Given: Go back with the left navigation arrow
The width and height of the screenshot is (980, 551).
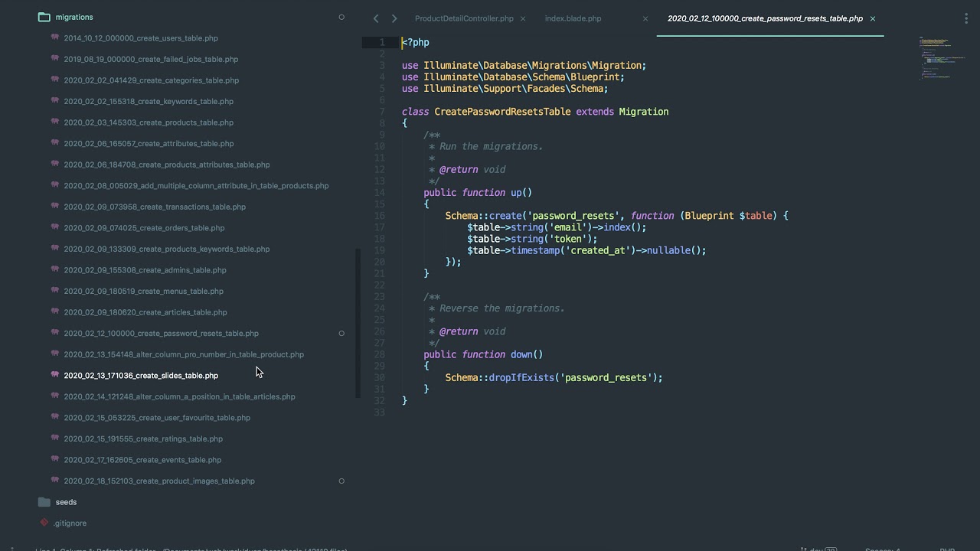Looking at the screenshot, I should pos(376,18).
